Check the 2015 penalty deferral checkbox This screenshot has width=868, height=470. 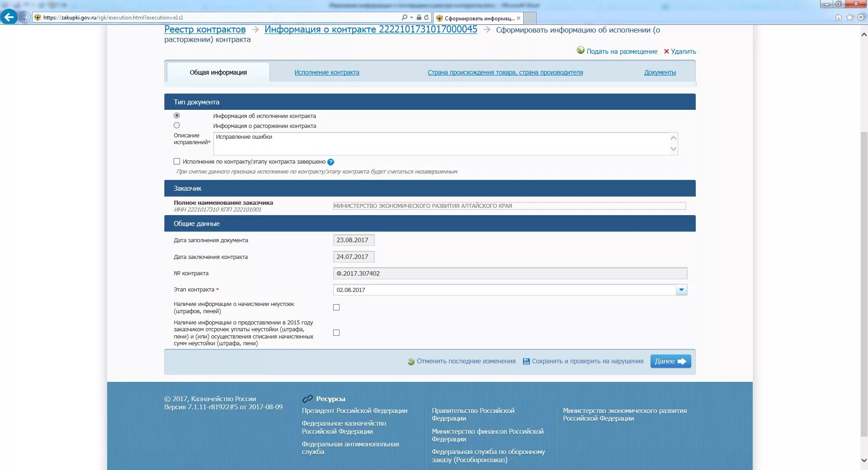(336, 333)
